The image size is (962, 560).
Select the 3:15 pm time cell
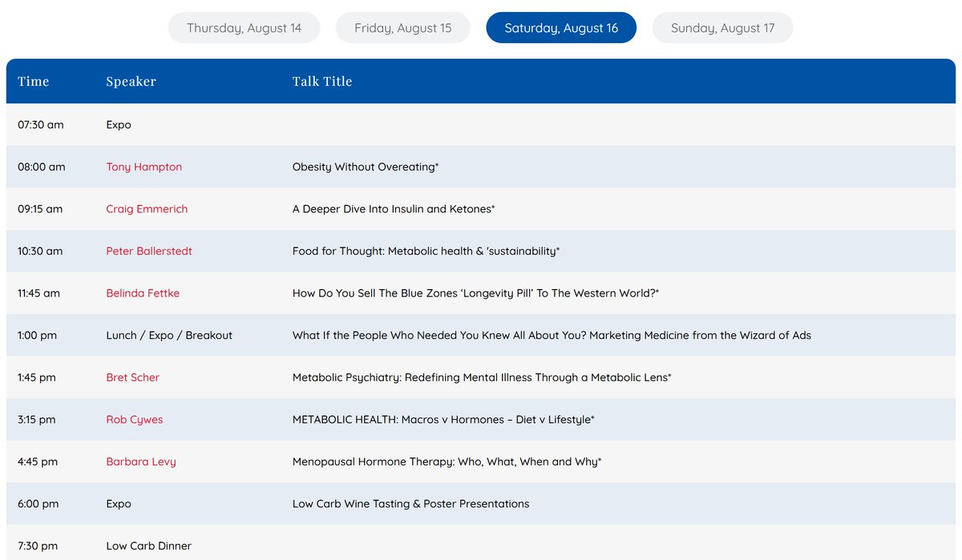tap(38, 420)
